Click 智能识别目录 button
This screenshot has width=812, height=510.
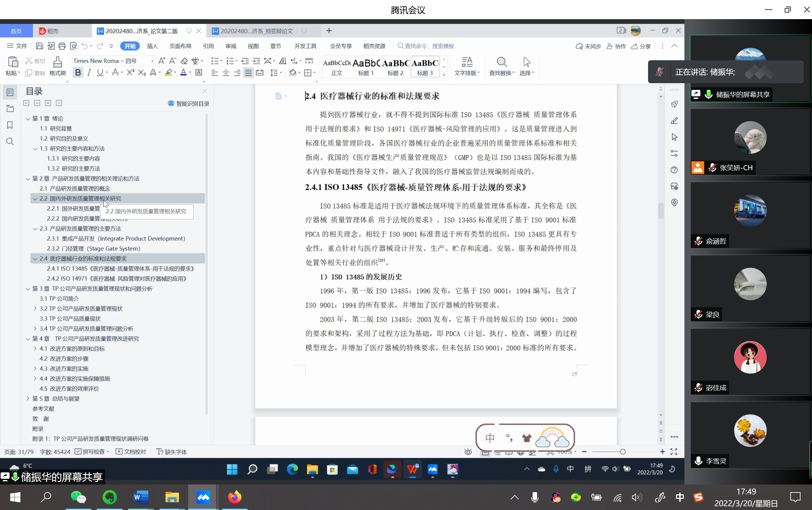click(188, 104)
